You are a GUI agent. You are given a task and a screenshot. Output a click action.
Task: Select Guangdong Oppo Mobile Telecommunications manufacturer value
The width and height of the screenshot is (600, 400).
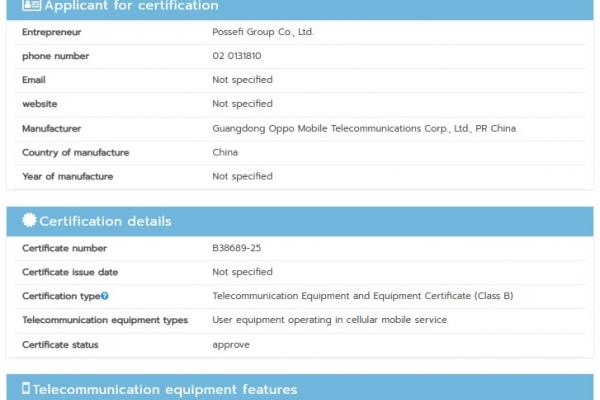point(364,129)
